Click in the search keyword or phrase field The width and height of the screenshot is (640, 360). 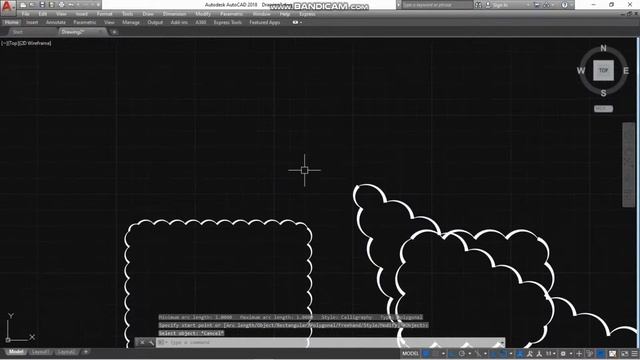click(x=437, y=5)
